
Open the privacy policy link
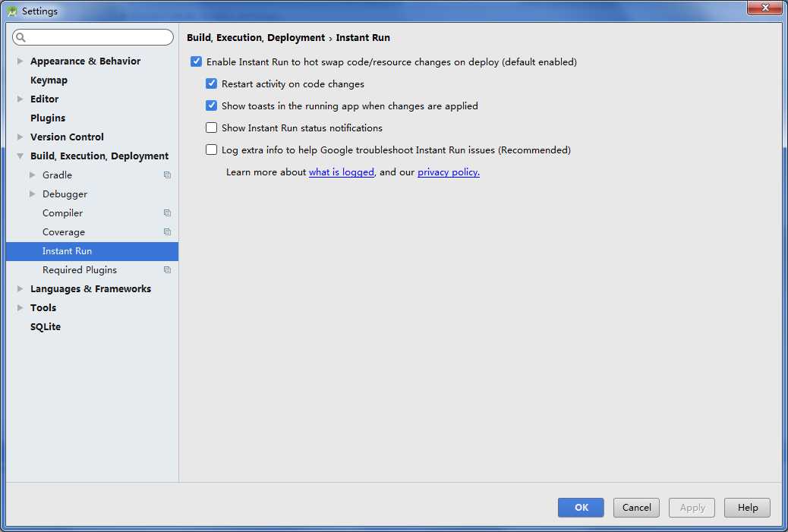(x=448, y=172)
